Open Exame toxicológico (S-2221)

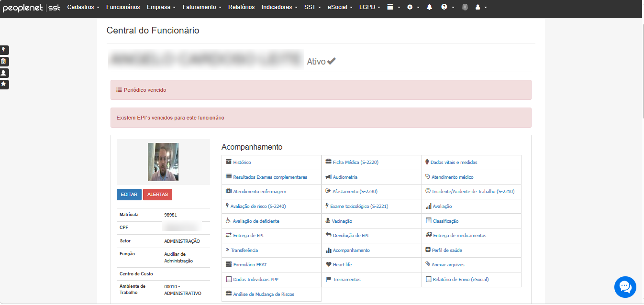[359, 207]
